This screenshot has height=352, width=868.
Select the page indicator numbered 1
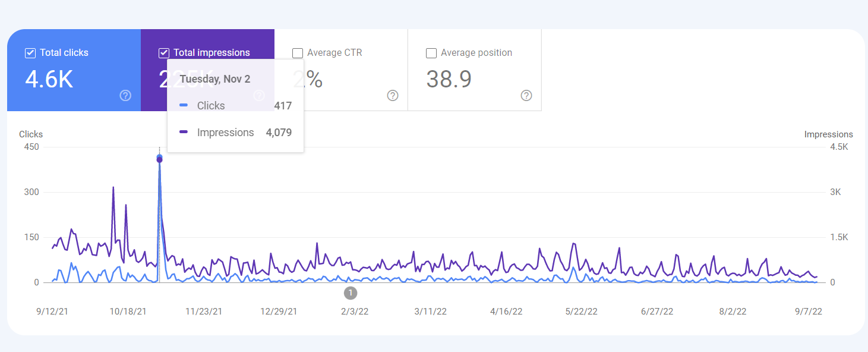click(x=351, y=293)
